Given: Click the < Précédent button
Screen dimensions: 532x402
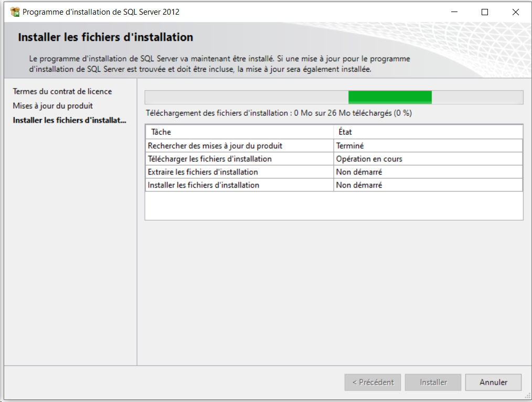Looking at the screenshot, I should (373, 382).
